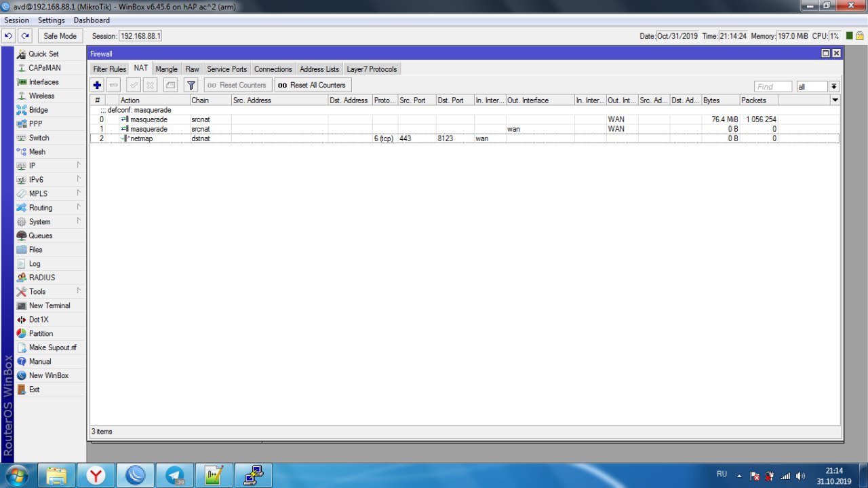Viewport: 868px width, 488px height.
Task: Open New WinBox in sidebar
Action: tap(51, 375)
